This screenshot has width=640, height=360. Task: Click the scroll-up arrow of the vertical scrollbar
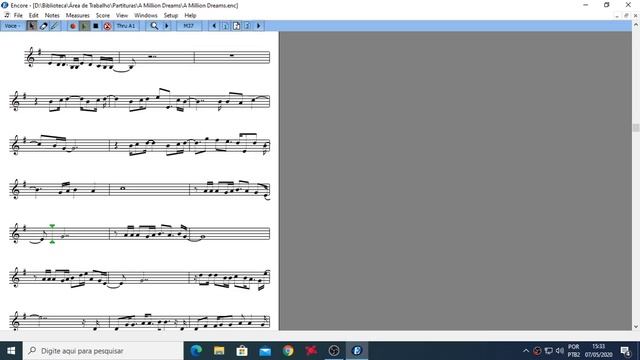pyautogui.click(x=636, y=25)
